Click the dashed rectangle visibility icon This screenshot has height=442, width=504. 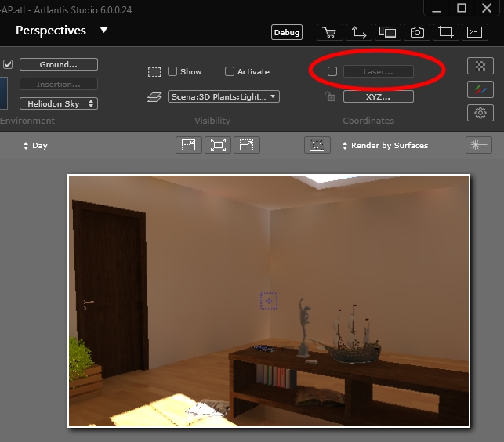[x=154, y=72]
